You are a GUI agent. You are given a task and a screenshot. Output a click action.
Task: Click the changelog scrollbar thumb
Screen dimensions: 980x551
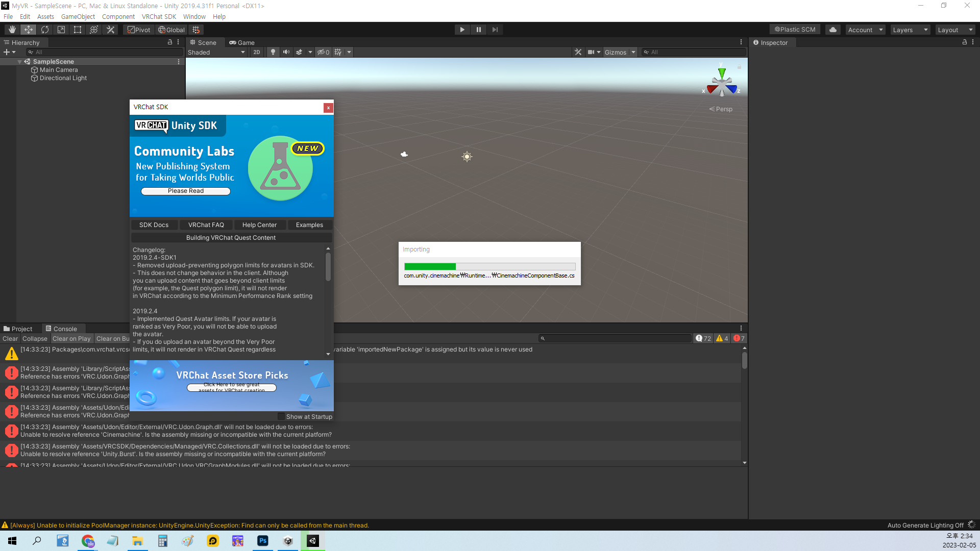tap(328, 266)
